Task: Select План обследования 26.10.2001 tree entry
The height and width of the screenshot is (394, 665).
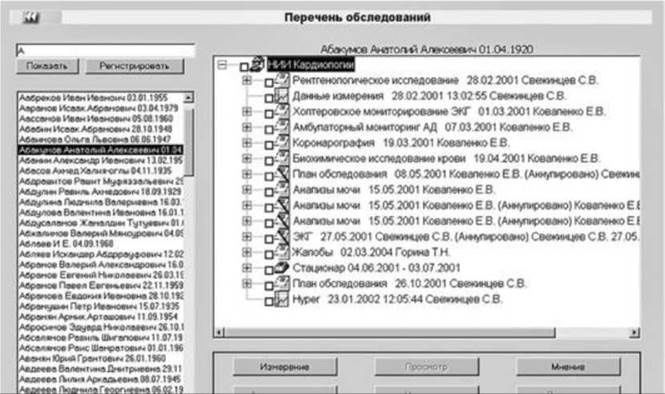Action: [x=409, y=283]
